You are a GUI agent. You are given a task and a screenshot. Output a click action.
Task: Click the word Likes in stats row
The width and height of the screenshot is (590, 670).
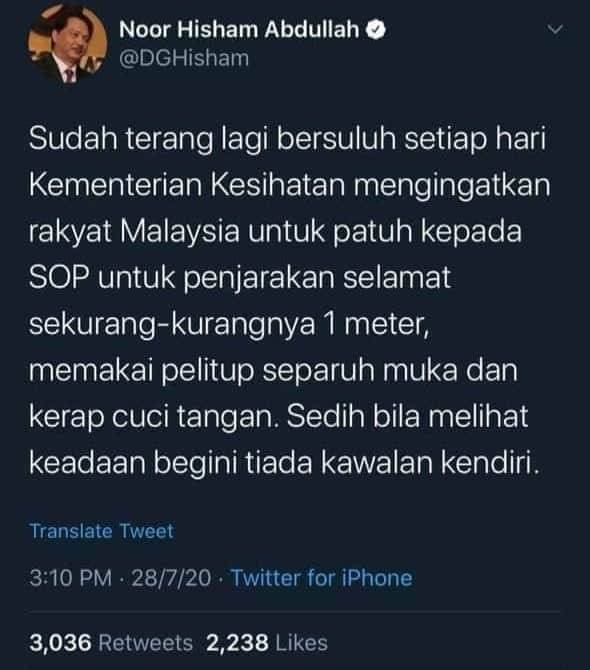[x=302, y=643]
